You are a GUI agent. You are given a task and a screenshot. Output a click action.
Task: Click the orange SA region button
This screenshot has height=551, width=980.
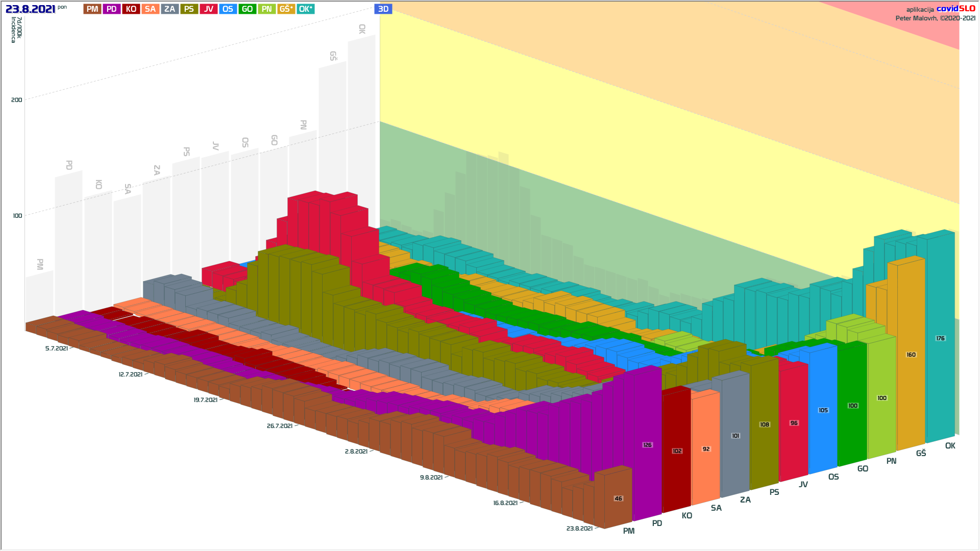(x=150, y=9)
